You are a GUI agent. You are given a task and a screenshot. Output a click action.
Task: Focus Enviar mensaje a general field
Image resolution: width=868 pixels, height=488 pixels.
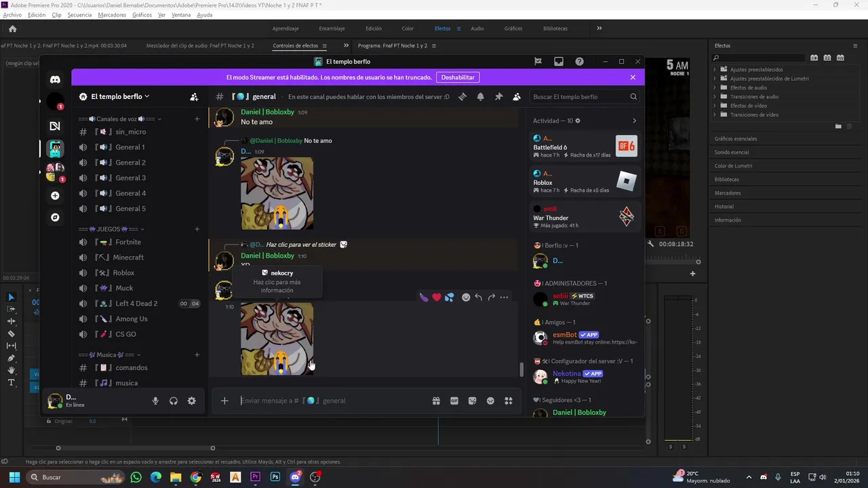pos(332,401)
